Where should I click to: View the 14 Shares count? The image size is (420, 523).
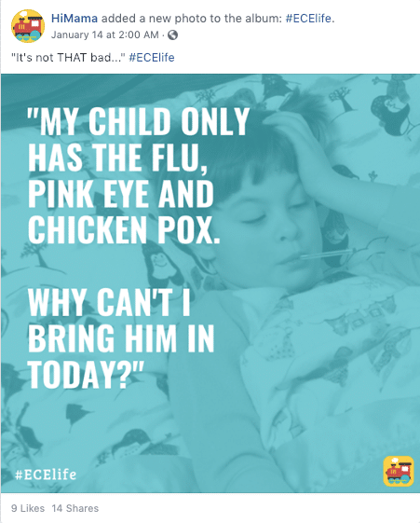[x=75, y=508]
